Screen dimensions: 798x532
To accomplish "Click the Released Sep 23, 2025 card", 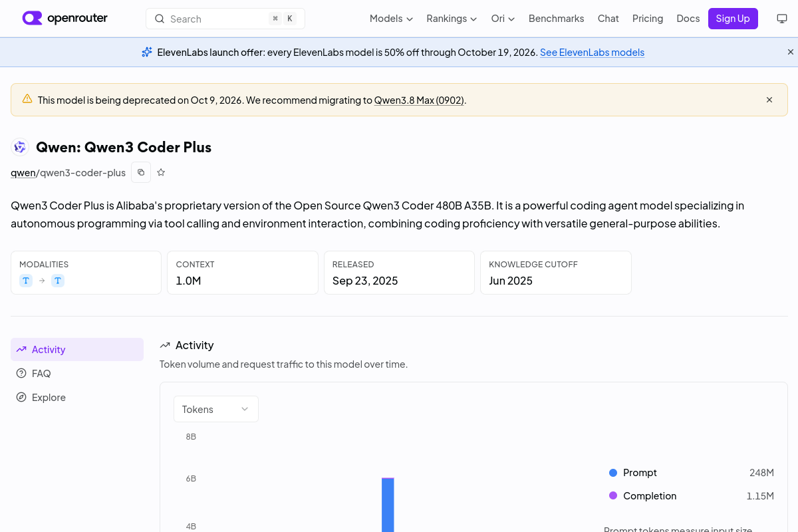I will click(x=399, y=273).
